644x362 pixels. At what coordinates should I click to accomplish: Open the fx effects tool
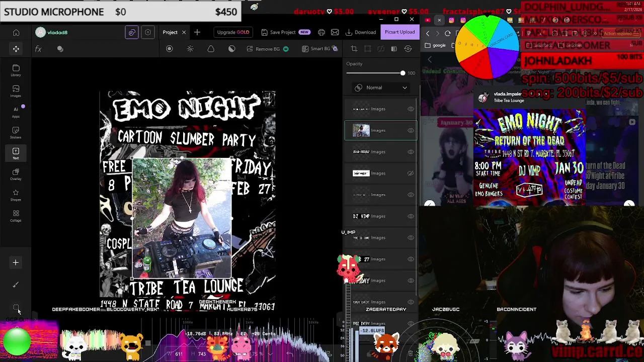point(38,49)
